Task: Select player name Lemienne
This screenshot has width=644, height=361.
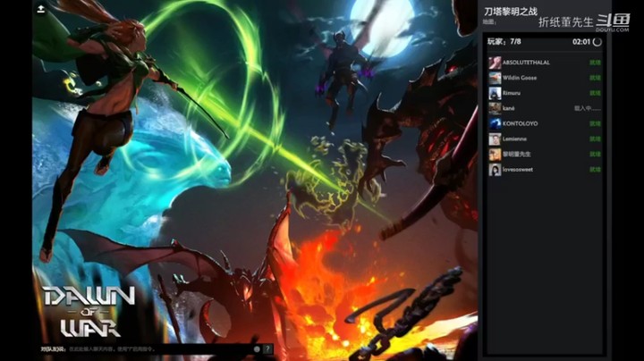Action: 514,139
